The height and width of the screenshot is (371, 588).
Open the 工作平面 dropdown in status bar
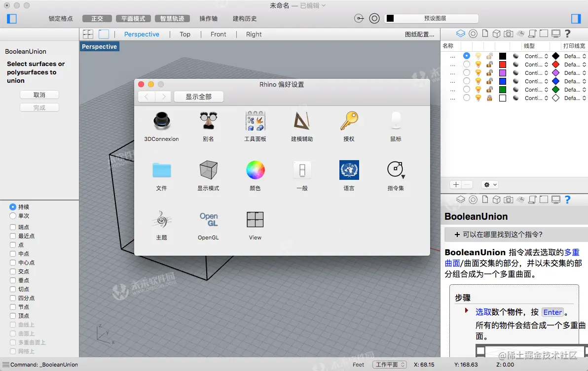tap(390, 365)
